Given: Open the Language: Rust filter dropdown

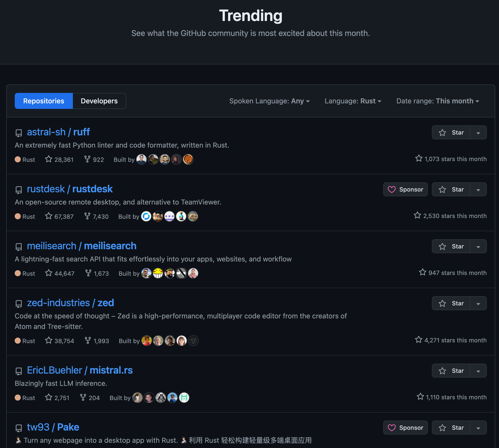Looking at the screenshot, I should pos(353,101).
